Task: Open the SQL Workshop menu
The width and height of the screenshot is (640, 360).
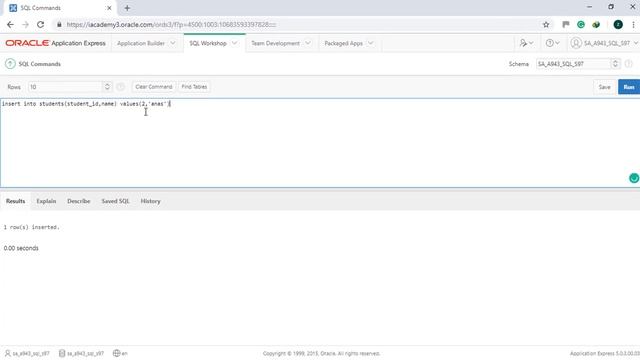Action: click(x=208, y=43)
